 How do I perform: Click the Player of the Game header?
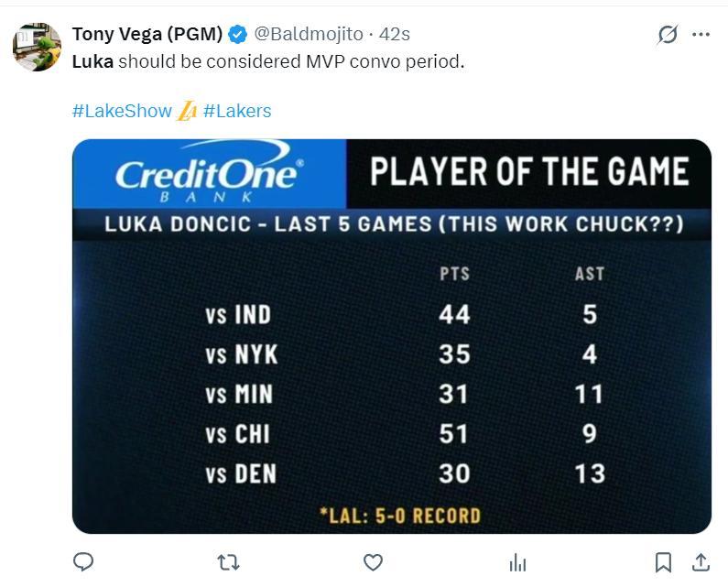point(528,172)
